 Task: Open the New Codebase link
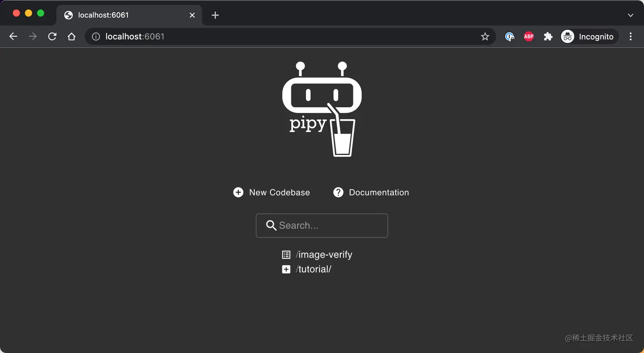coord(279,192)
